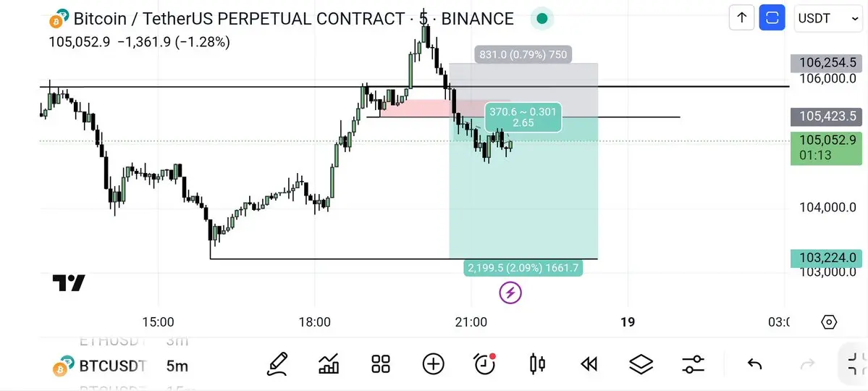
Task: Open the indicators chart icon
Action: [x=329, y=364]
